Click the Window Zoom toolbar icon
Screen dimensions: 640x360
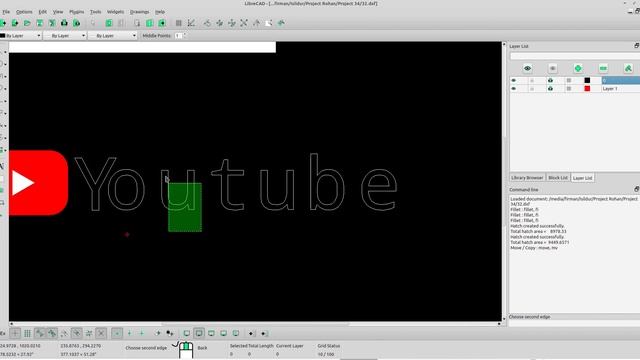click(x=269, y=23)
